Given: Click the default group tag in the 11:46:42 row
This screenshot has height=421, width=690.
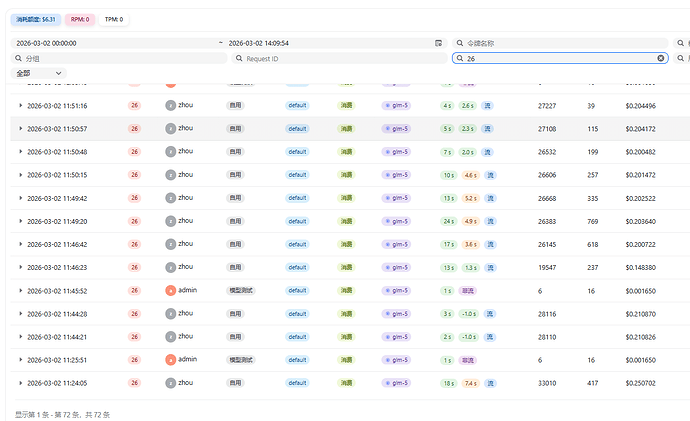Looking at the screenshot, I should pos(297,244).
